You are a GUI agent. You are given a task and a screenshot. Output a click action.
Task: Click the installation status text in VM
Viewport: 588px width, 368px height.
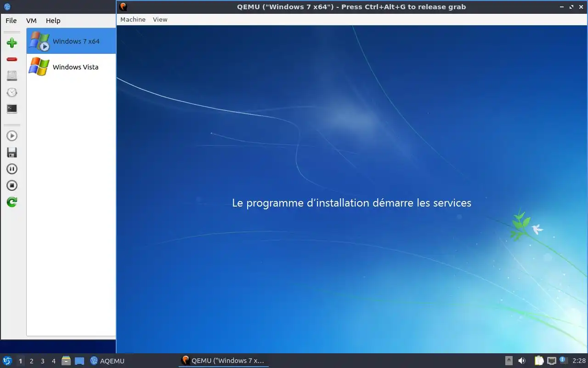pos(352,203)
